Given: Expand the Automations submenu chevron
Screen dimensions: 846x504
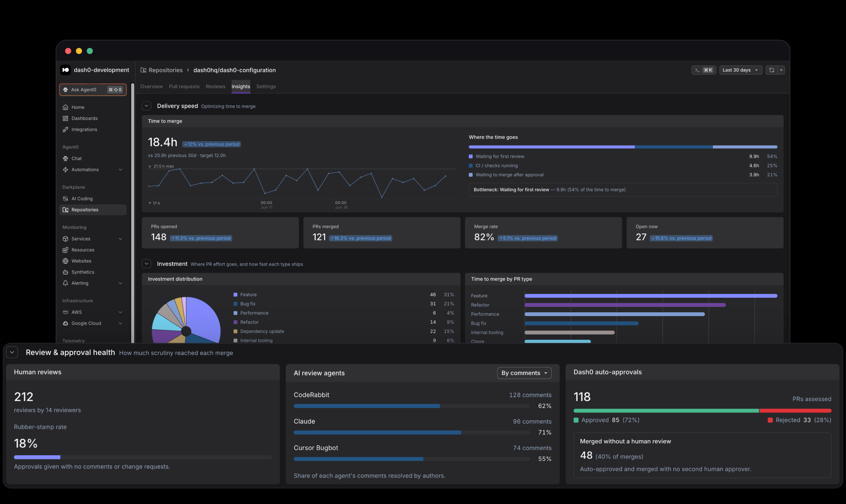Looking at the screenshot, I should [120, 170].
